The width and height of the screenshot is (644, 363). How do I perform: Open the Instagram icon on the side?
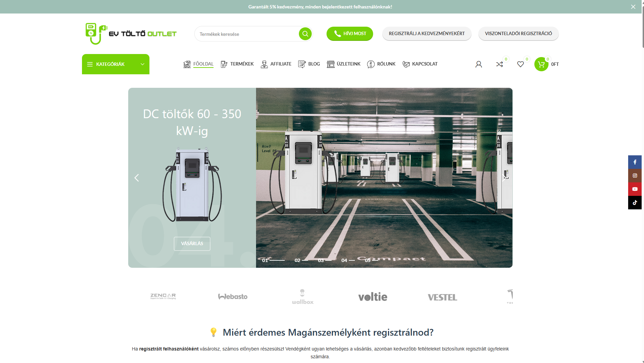tap(635, 175)
